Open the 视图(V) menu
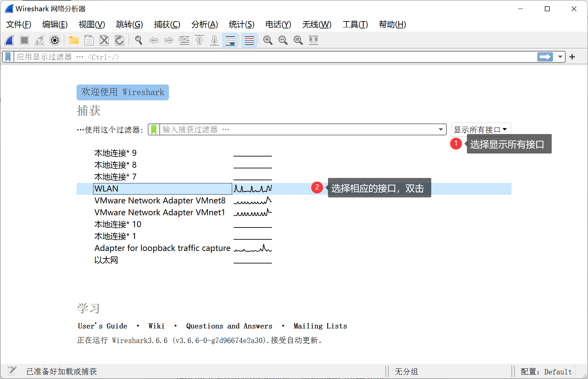The width and height of the screenshot is (588, 379). 92,24
